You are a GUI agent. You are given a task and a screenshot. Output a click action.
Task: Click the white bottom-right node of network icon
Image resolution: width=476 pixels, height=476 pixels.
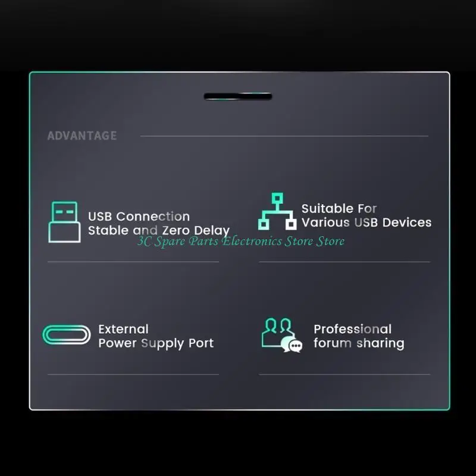(291, 224)
